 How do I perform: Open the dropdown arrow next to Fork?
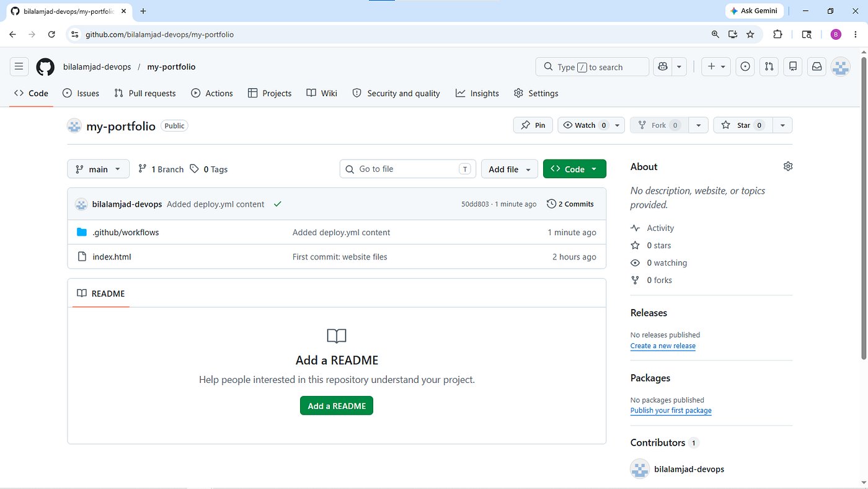tap(699, 125)
